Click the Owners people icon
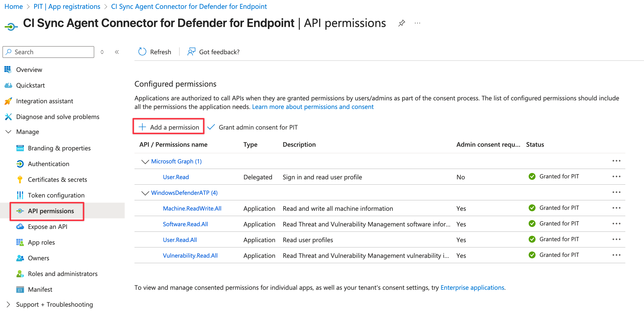Viewport: 644px width, 316px height. coord(20,258)
